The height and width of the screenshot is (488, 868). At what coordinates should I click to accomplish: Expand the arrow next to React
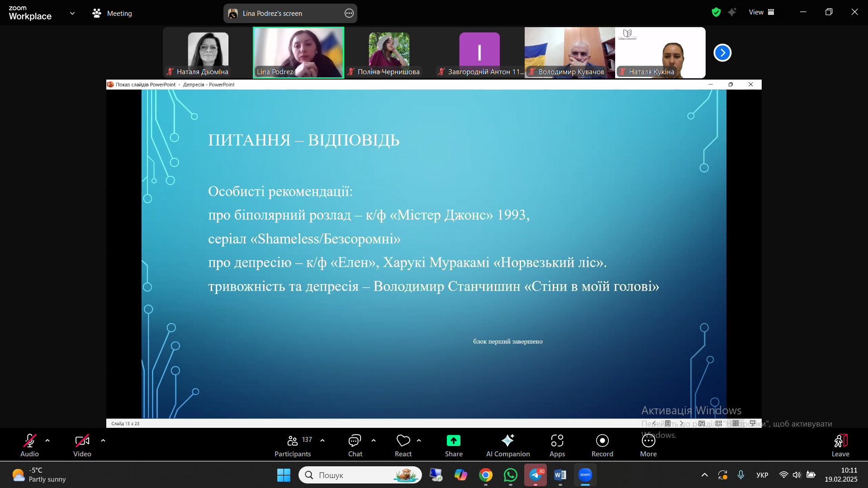click(419, 440)
